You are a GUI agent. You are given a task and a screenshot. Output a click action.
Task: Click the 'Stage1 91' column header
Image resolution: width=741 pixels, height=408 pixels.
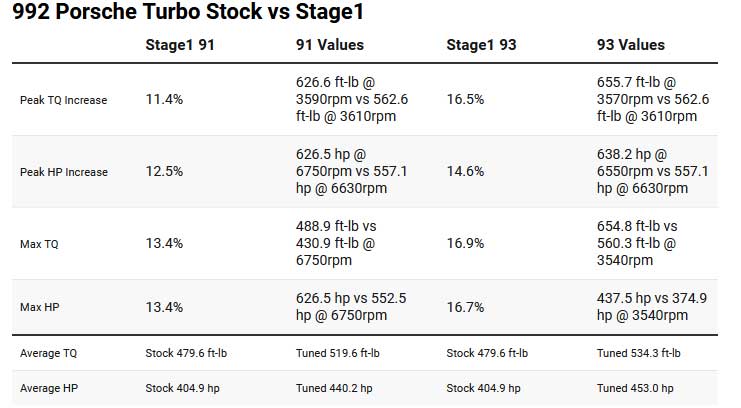180,45
